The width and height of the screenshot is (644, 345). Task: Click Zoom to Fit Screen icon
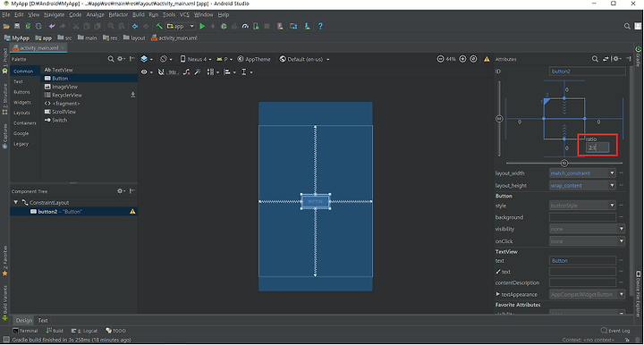[473, 59]
